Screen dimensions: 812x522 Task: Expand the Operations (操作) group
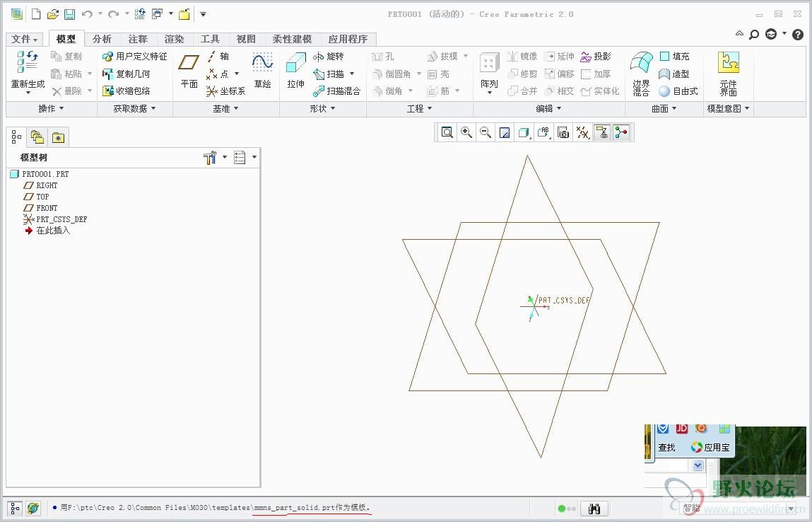coord(52,108)
